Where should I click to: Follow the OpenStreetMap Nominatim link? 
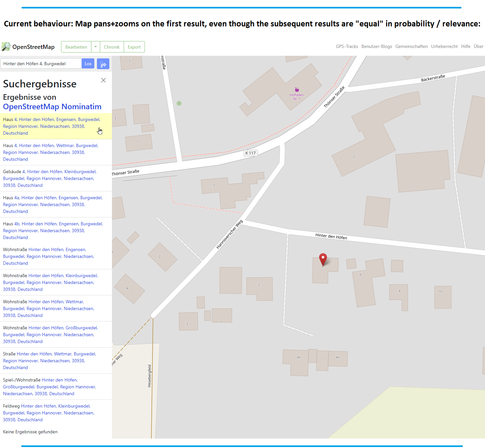(52, 107)
